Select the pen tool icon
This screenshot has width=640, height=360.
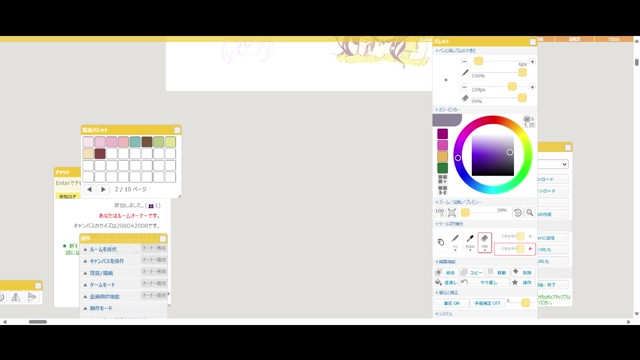[x=455, y=242]
